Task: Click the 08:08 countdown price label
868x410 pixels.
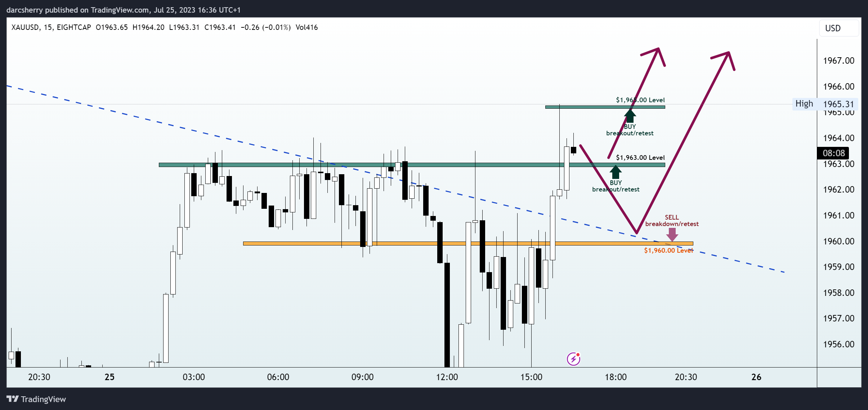Action: tap(833, 153)
